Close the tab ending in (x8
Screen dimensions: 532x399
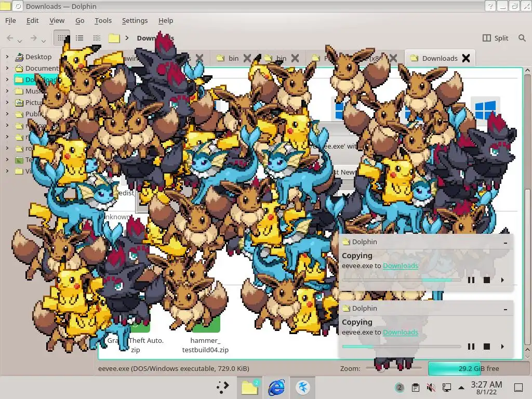point(393,58)
